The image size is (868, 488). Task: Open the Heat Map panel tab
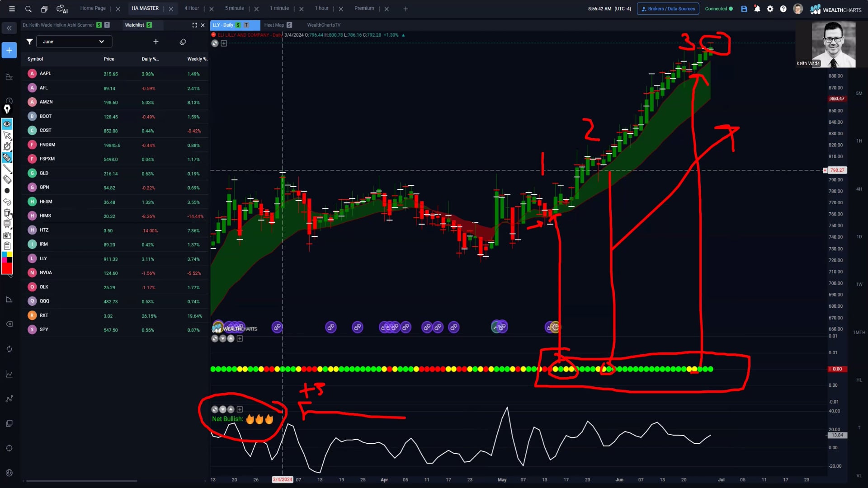point(274,25)
